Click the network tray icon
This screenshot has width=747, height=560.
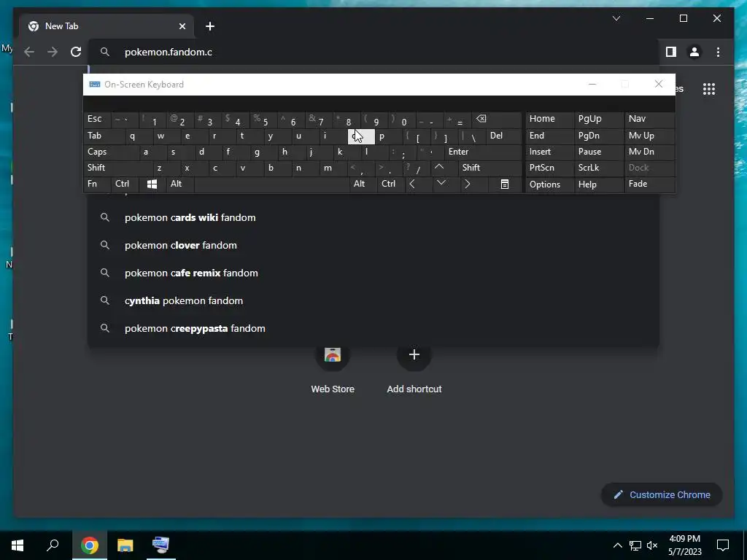click(x=635, y=545)
